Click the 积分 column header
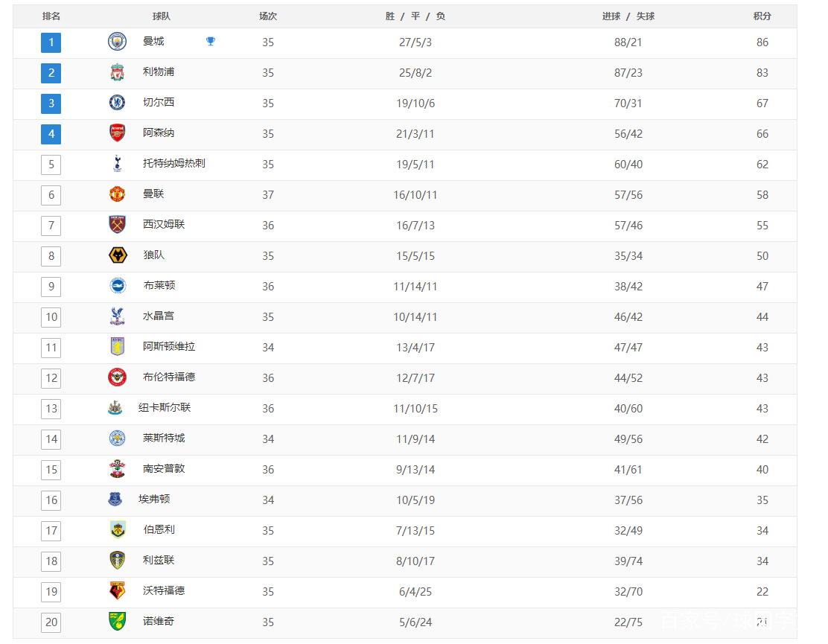828x644 pixels. pyautogui.click(x=762, y=16)
